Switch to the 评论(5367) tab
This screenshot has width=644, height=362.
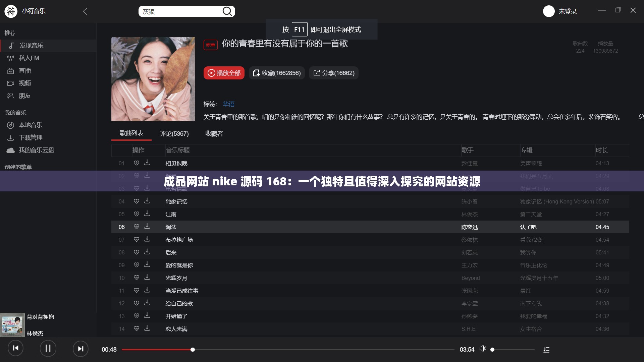pyautogui.click(x=174, y=134)
